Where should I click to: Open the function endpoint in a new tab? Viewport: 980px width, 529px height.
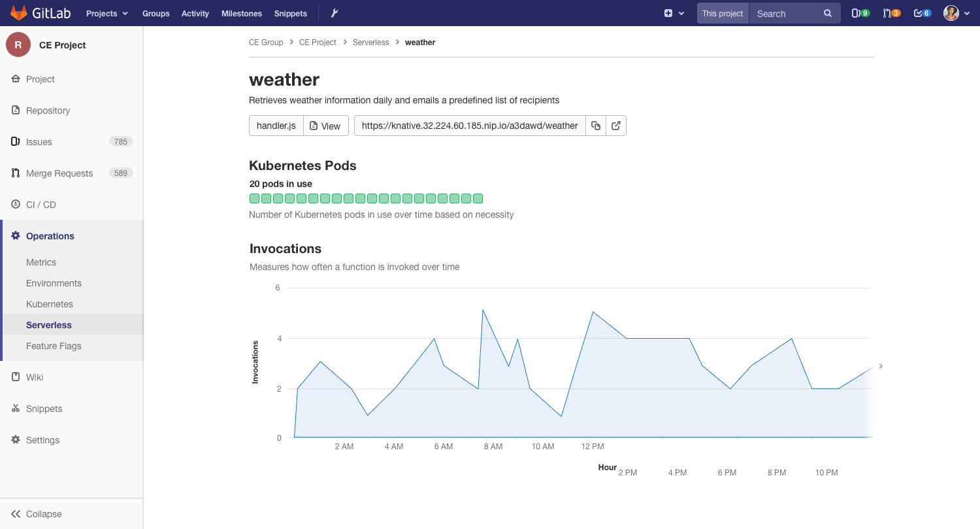pyautogui.click(x=615, y=126)
